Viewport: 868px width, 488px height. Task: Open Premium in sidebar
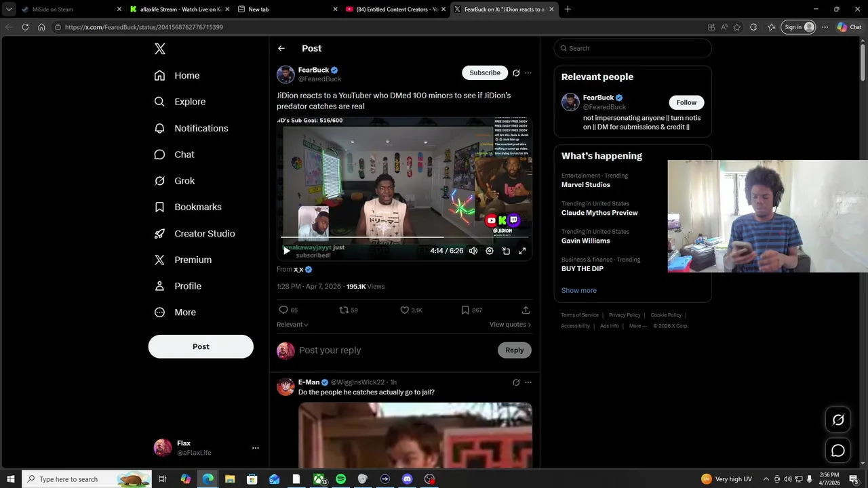click(x=183, y=260)
